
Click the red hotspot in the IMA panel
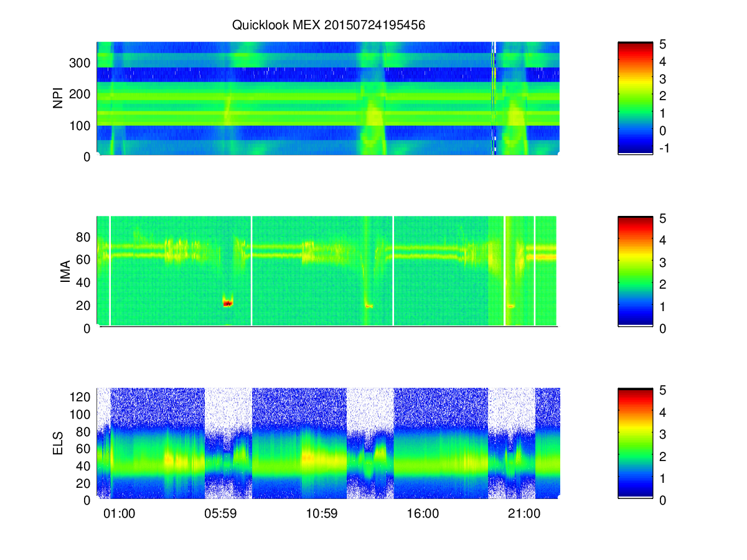click(228, 303)
